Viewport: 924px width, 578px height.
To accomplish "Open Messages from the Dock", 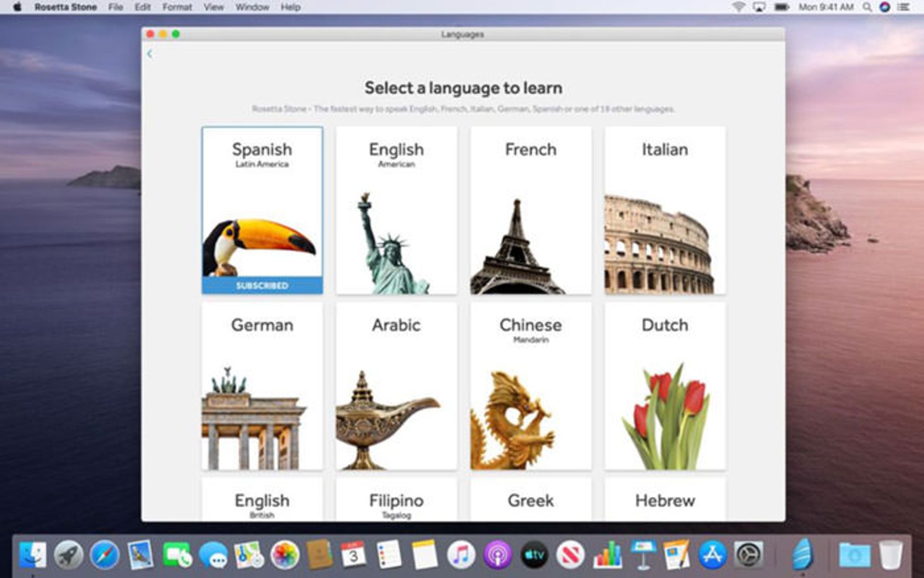I will [x=213, y=556].
